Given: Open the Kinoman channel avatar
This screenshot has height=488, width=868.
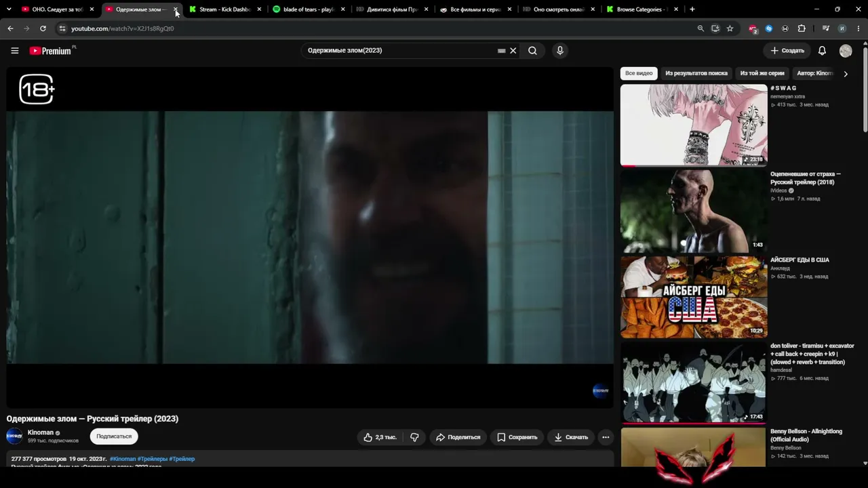Looking at the screenshot, I should (14, 436).
